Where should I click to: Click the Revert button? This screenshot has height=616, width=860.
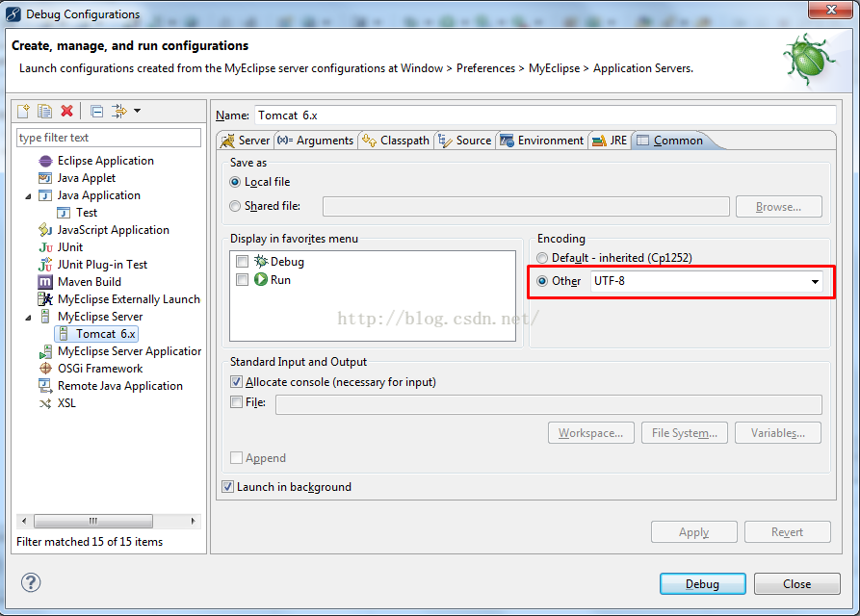point(787,532)
